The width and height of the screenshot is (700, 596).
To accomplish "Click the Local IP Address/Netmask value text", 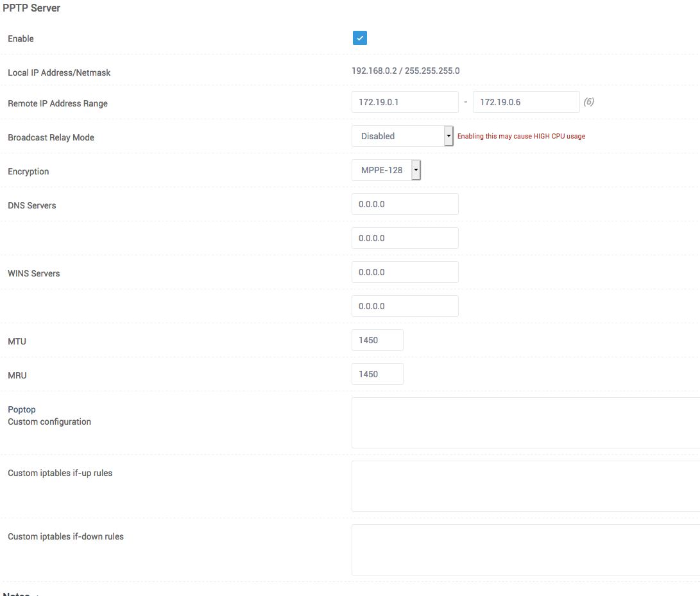I will coord(405,71).
